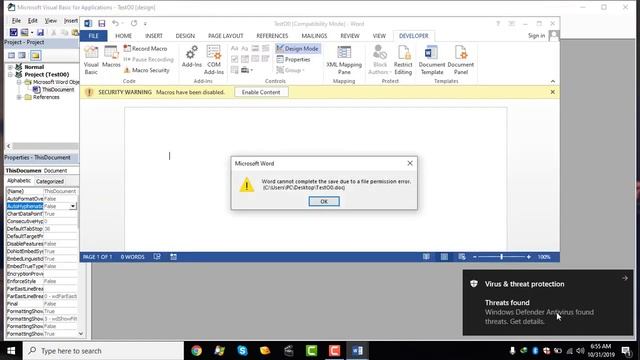Screen dimensions: 640x360
Task: Click zoom in plus button
Action: (x=529, y=257)
